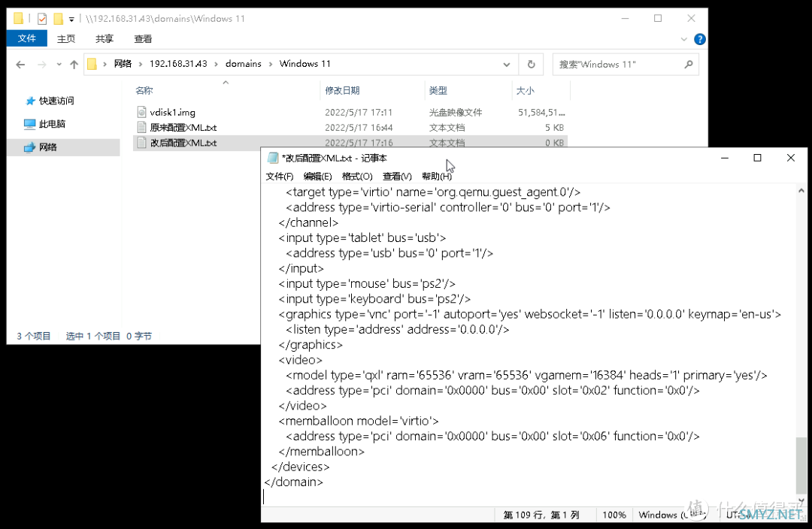Viewport: 812px width, 529px height.
Task: Open 快速访问 in the navigation pane
Action: coord(56,101)
